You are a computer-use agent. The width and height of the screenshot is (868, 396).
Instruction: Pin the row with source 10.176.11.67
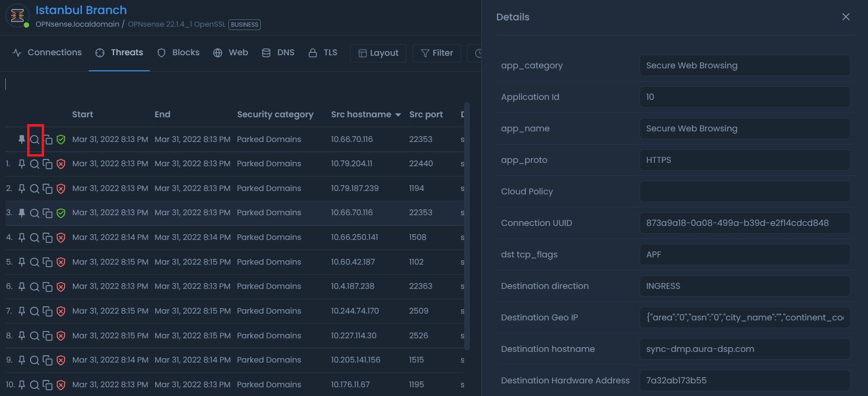22,385
